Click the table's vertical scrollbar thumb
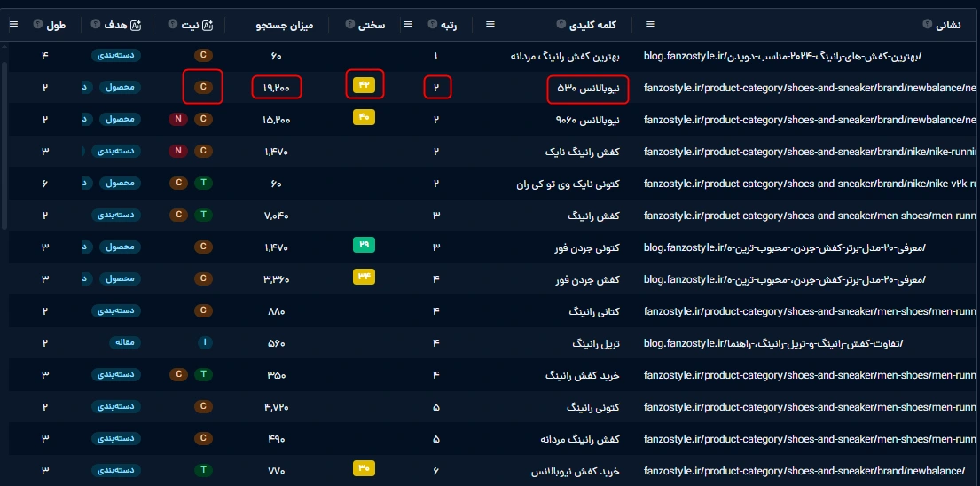 4,146
